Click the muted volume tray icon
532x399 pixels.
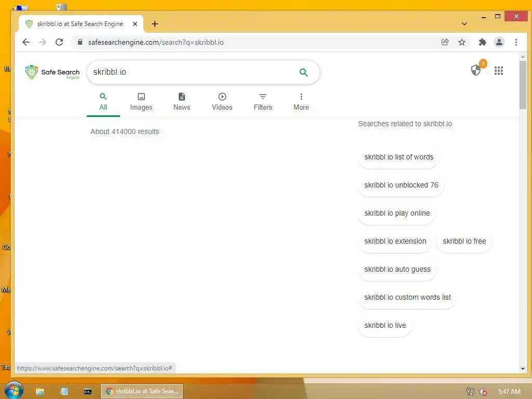coord(483,392)
